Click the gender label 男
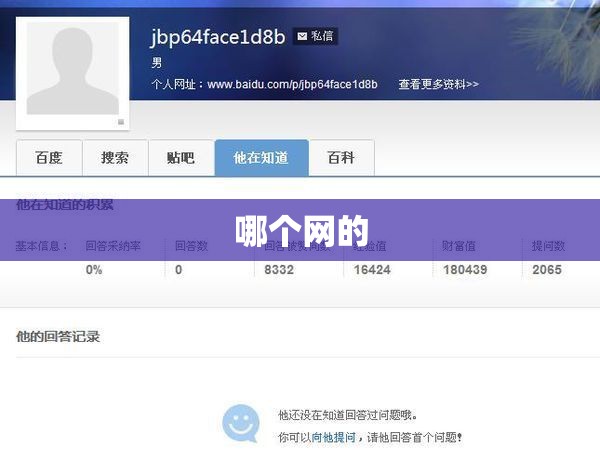The height and width of the screenshot is (460, 600). (x=157, y=62)
